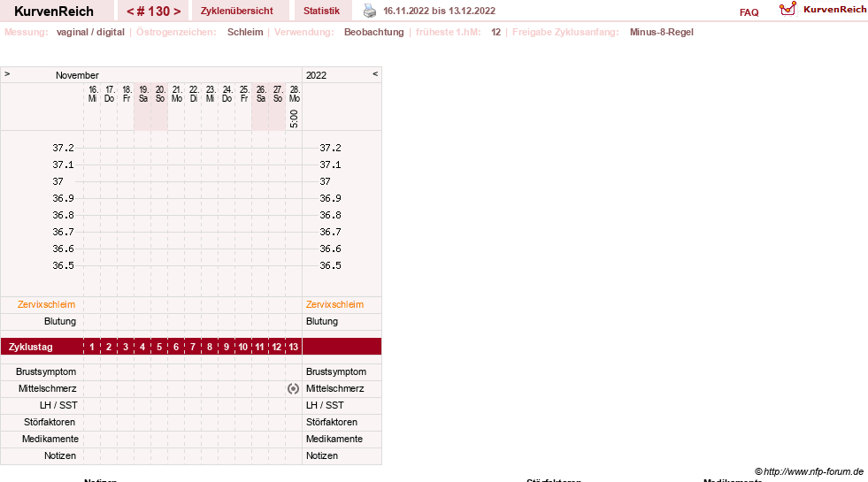Select date column 20. So
868x482 pixels.
click(x=159, y=94)
